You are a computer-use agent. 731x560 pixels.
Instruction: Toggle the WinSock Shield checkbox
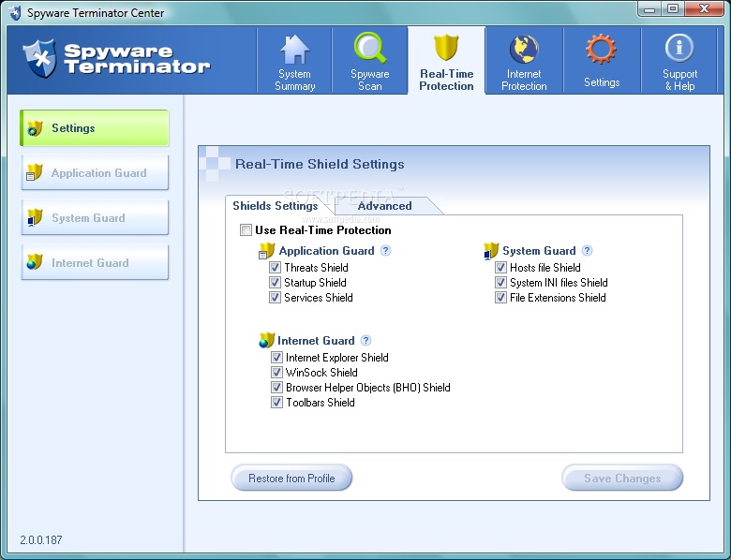tap(276, 373)
